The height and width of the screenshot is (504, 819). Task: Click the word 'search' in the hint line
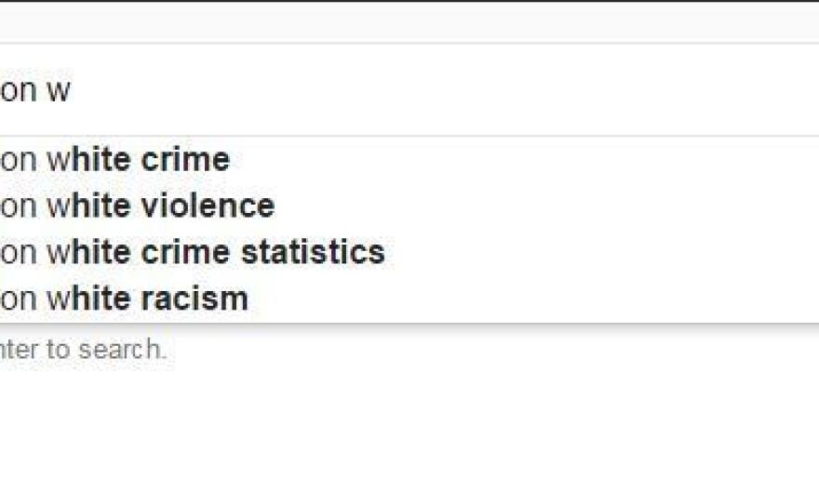point(122,350)
